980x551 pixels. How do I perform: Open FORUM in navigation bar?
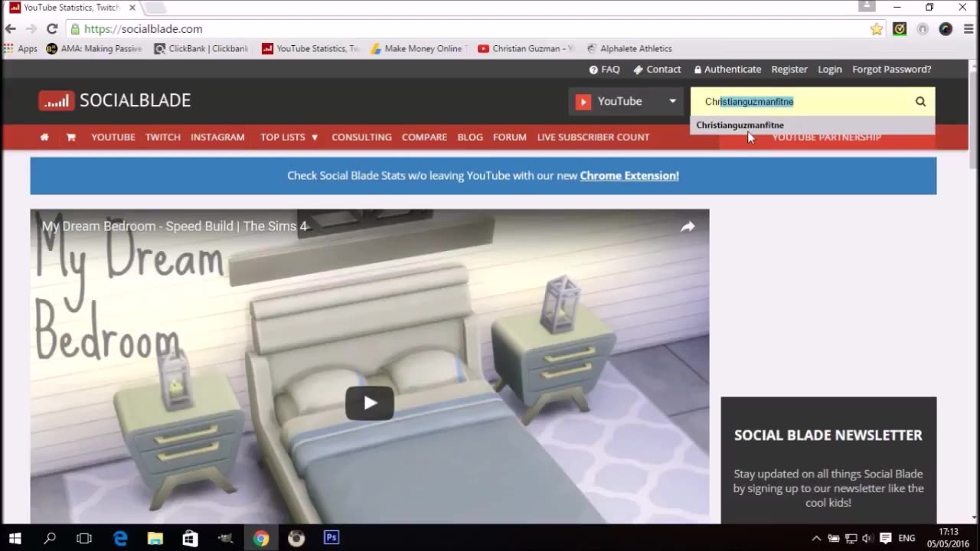[510, 137]
